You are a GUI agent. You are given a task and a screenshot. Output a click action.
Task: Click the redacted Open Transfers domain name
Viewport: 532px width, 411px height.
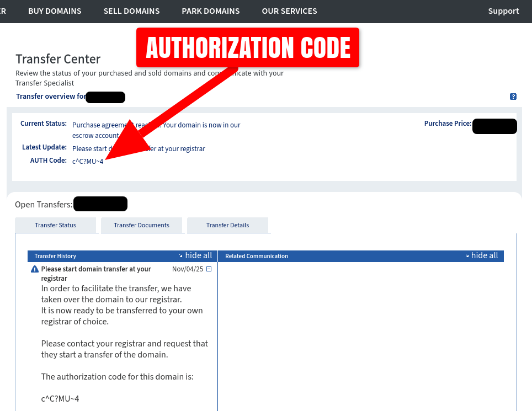[x=100, y=204]
